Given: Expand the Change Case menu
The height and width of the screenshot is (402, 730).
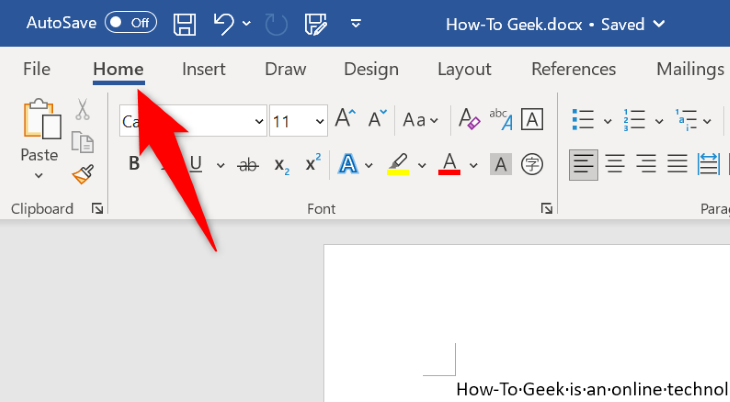Looking at the screenshot, I should coord(420,121).
